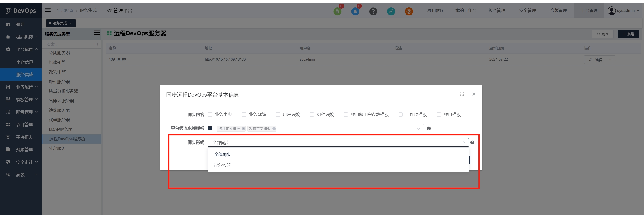Image resolution: width=644 pixels, height=215 pixels.
Task: Expand the 高级 sidebar menu
Action: coord(21,175)
